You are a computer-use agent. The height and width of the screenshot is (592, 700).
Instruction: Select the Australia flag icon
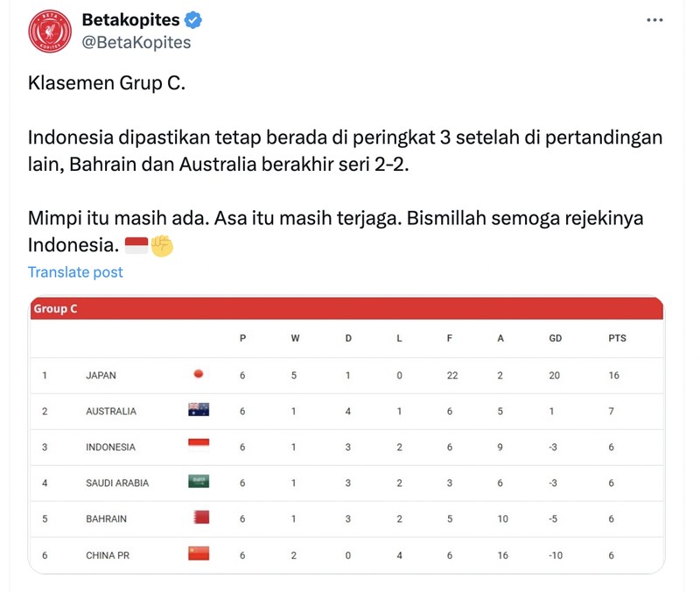point(199,411)
